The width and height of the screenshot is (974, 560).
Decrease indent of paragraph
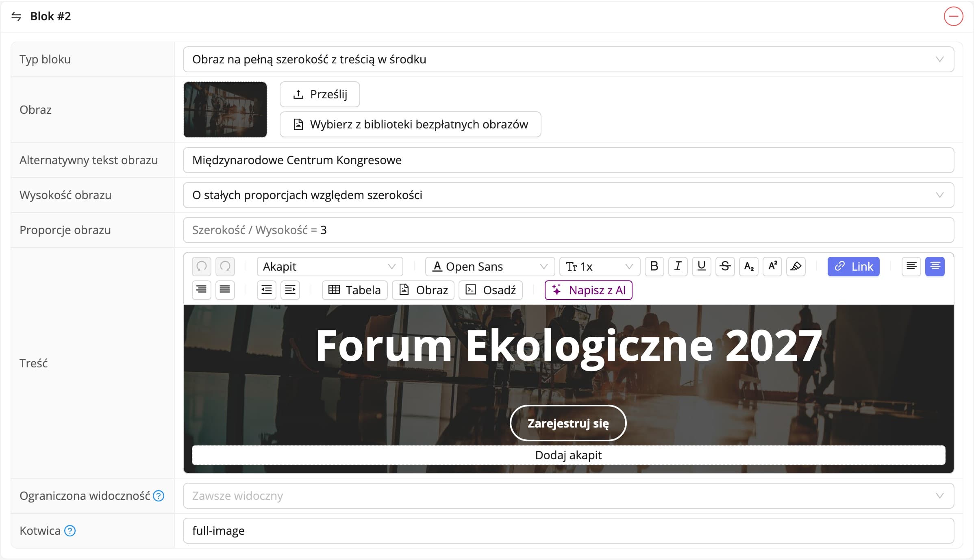[267, 290]
